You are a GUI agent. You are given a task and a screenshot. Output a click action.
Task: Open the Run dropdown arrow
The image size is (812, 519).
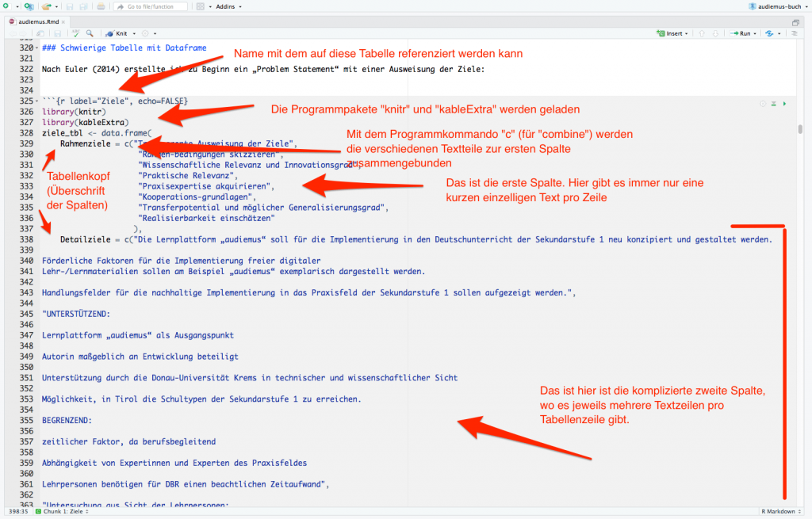click(755, 33)
